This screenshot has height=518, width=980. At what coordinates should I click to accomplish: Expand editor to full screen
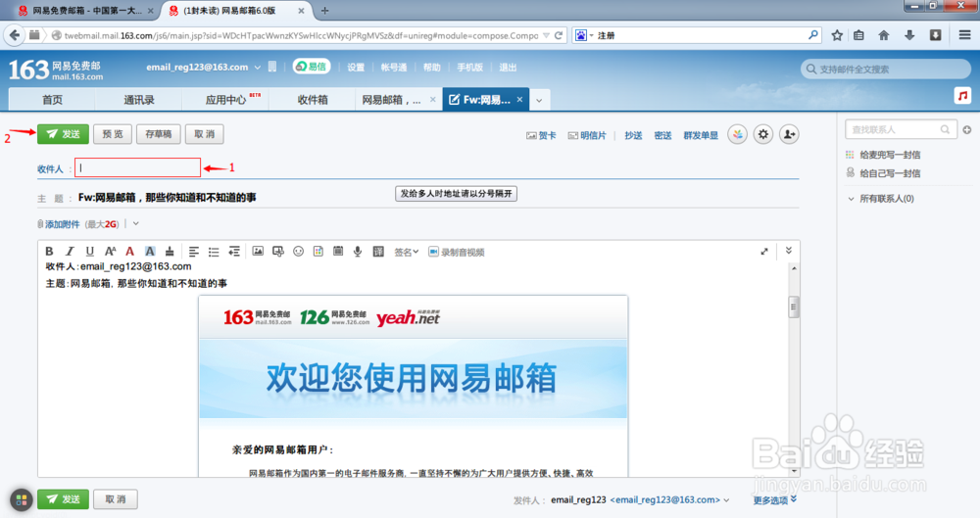(763, 252)
